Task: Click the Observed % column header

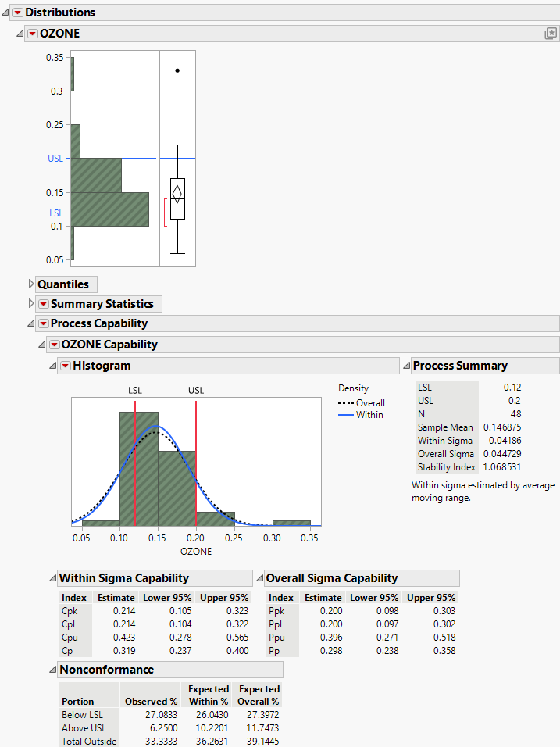Action: (x=151, y=701)
